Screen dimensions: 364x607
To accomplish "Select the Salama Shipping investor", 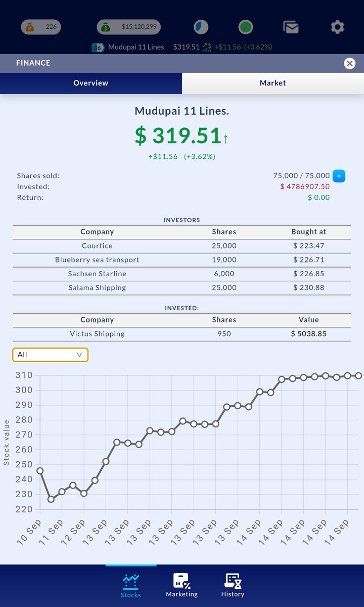I will coord(182,288).
